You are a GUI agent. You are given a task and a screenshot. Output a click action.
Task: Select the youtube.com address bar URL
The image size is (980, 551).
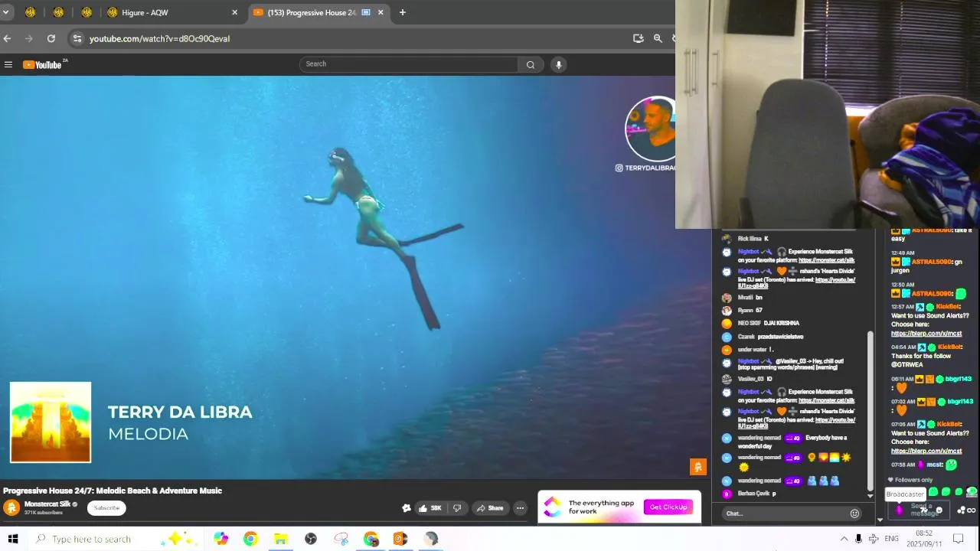(x=159, y=38)
